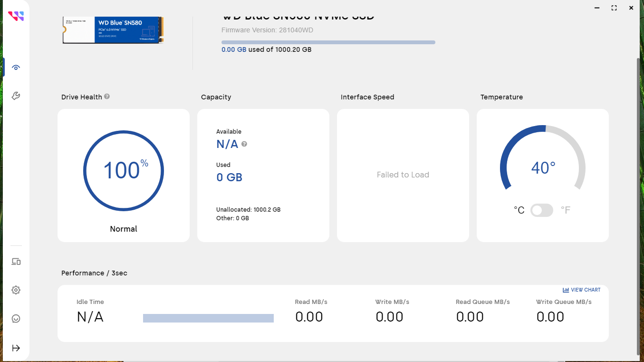Click the vertical scrollbar on the right

[638, 206]
